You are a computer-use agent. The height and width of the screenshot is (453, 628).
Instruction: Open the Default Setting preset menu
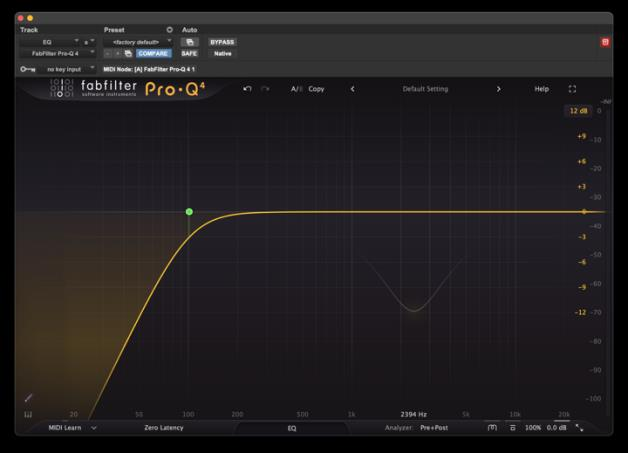tap(425, 89)
